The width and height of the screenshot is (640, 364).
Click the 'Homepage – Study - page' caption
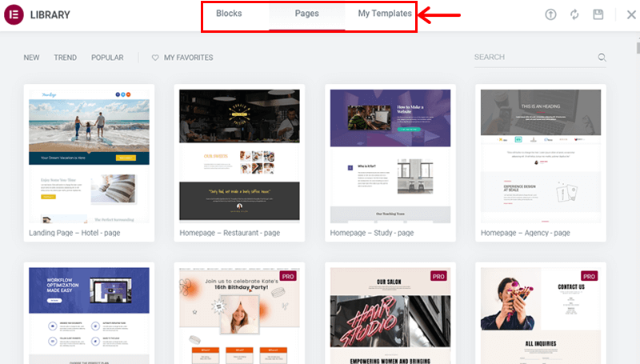point(372,233)
